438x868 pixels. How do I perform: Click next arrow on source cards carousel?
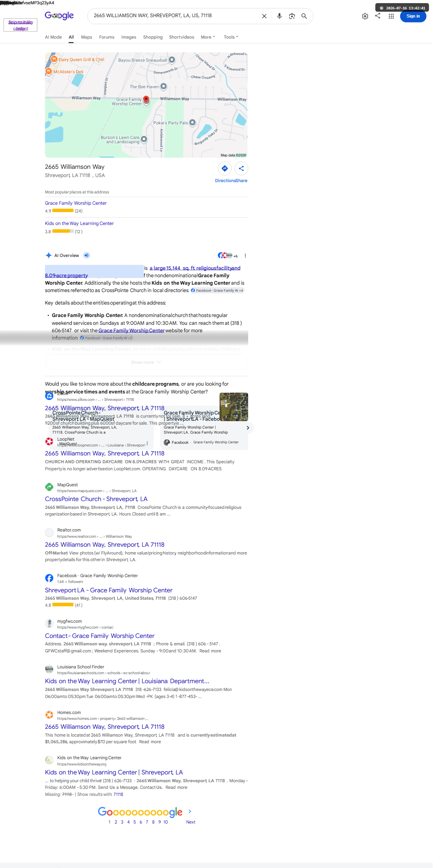click(x=248, y=428)
